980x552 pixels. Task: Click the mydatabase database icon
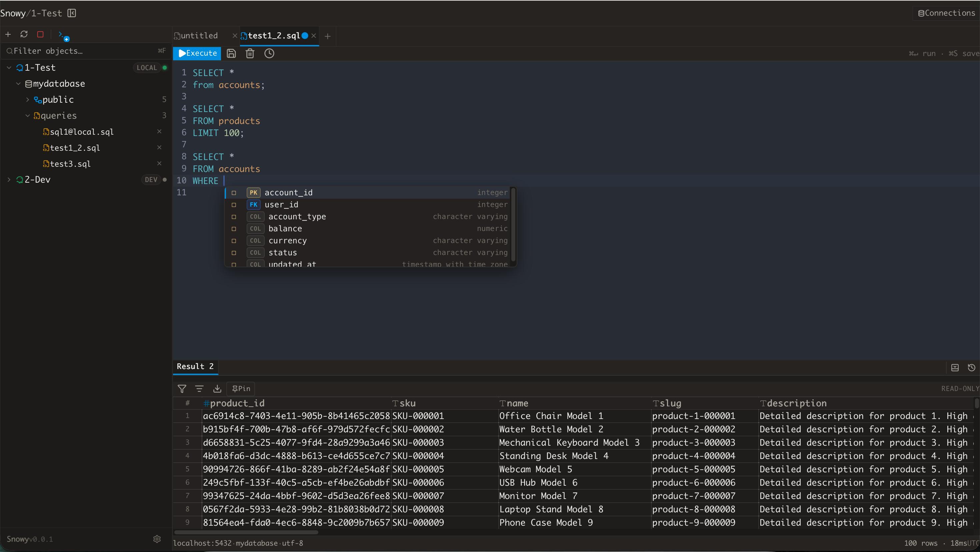(29, 84)
